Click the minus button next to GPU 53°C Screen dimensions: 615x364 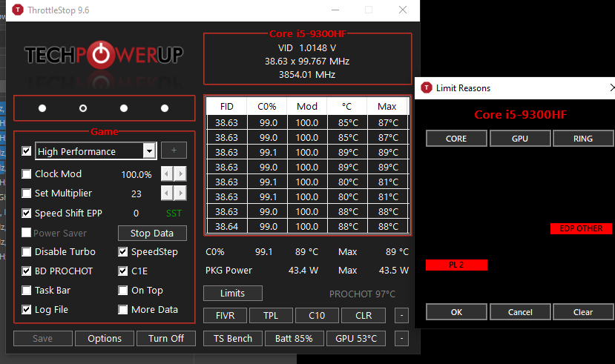coord(401,339)
